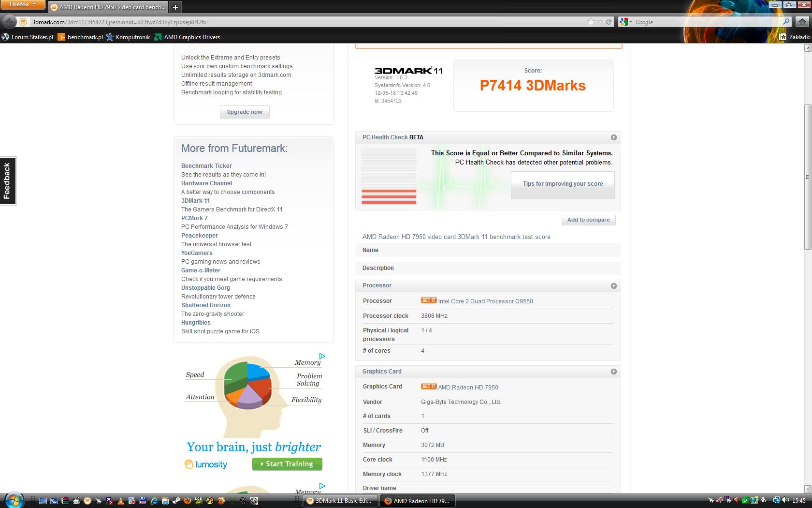Open the volume speaker tray icon
The width and height of the screenshot is (812, 508).
coord(785,500)
